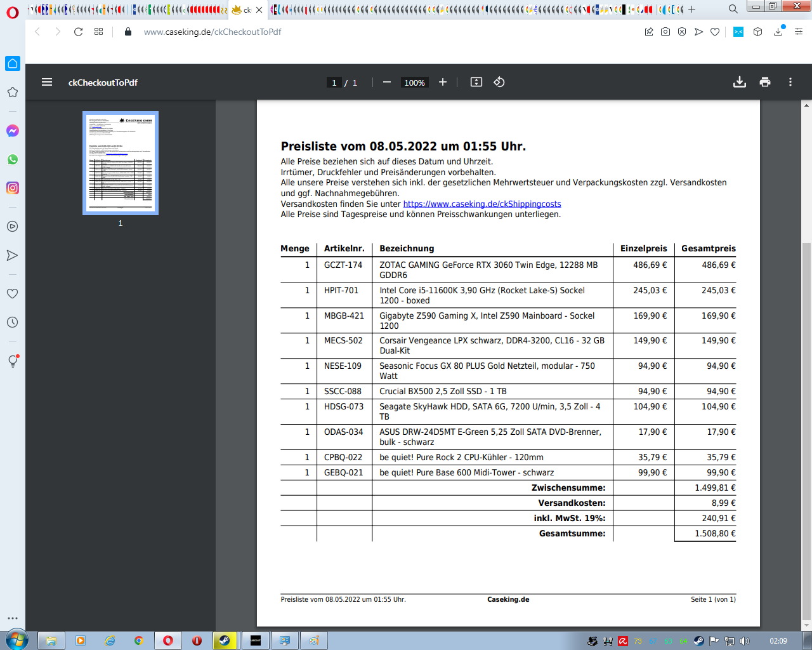This screenshot has width=812, height=650.
Task: Open the Windows Start menu
Action: (16, 640)
